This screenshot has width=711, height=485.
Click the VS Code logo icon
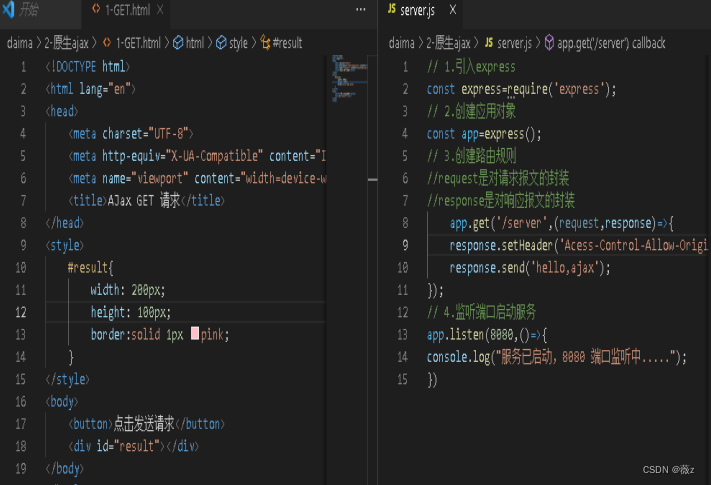click(8, 10)
